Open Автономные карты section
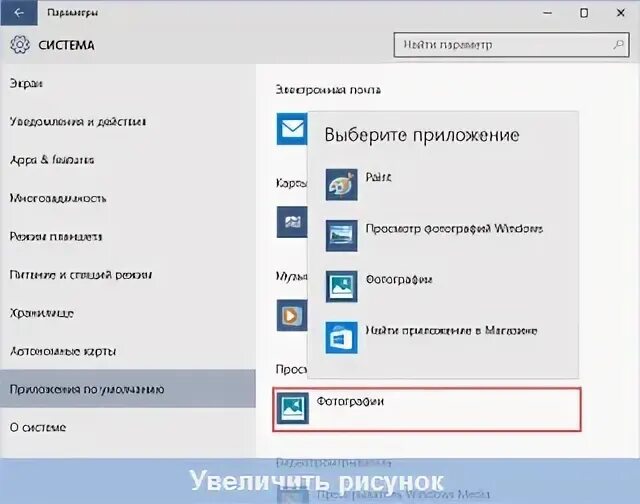640x504 pixels. 128,351
